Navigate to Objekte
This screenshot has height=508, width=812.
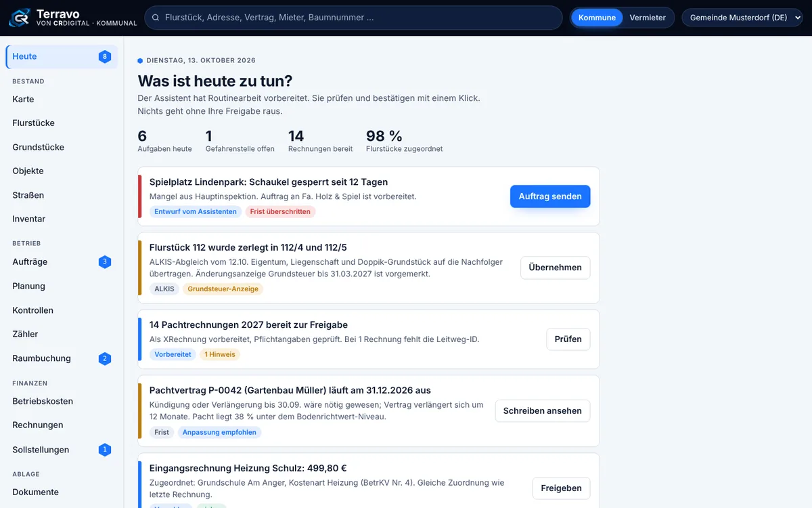coord(62,171)
